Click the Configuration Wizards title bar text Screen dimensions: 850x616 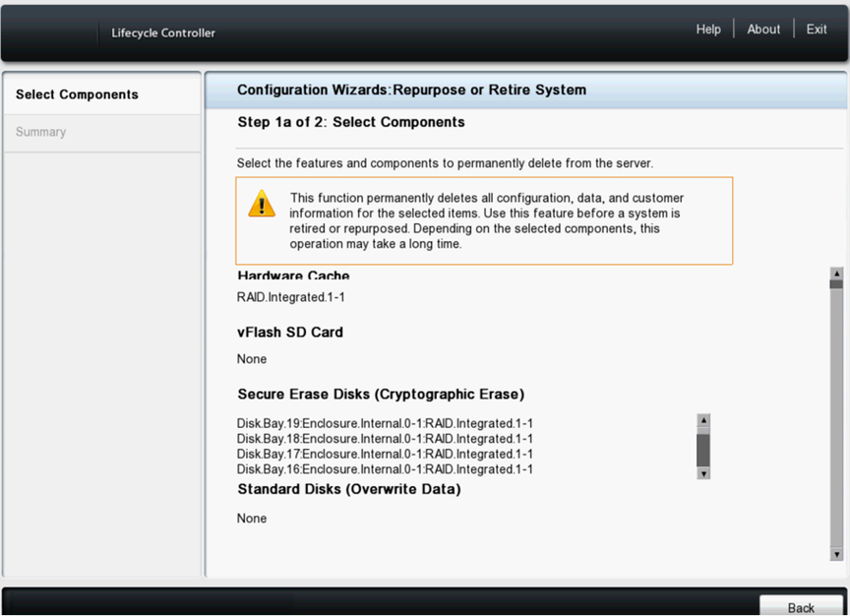tap(411, 90)
